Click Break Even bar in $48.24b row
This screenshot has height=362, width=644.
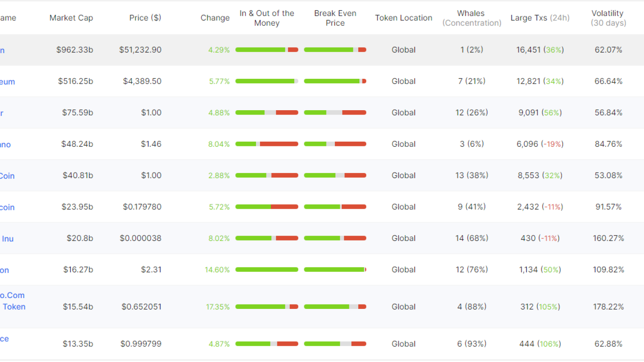point(335,144)
